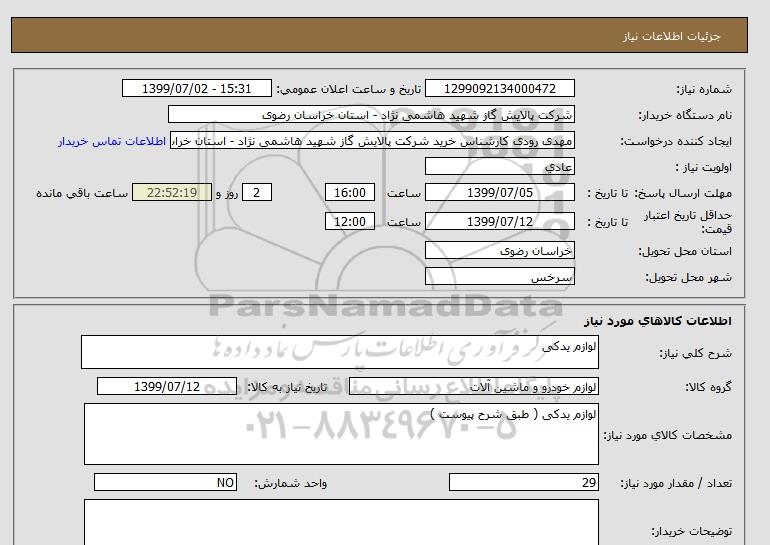
Task: Click general need description box لوازم یدکی
Action: tap(340, 352)
